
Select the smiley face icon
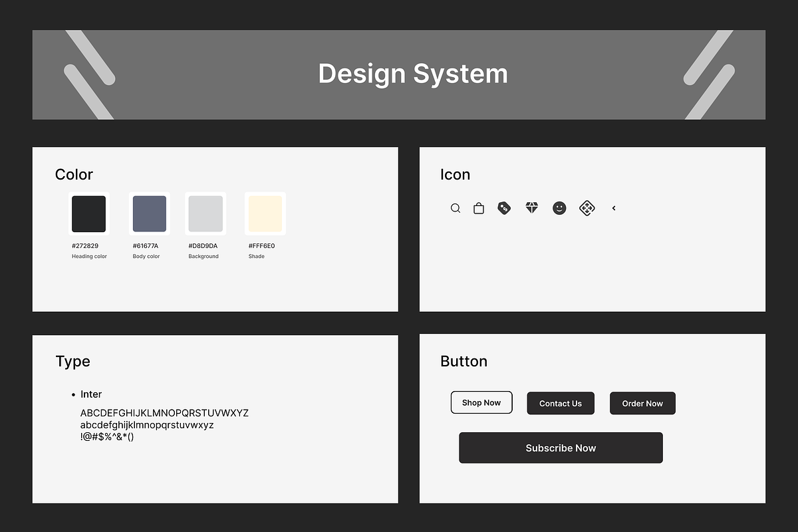coord(559,208)
